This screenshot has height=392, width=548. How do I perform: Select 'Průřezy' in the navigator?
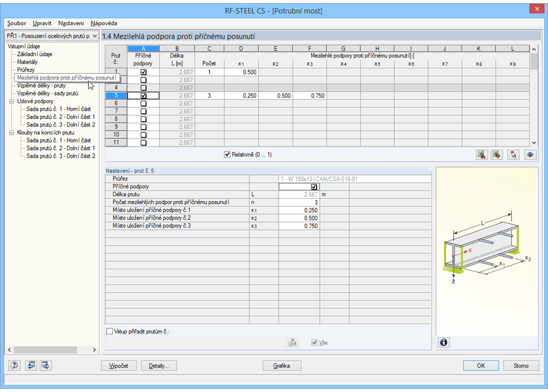click(26, 70)
